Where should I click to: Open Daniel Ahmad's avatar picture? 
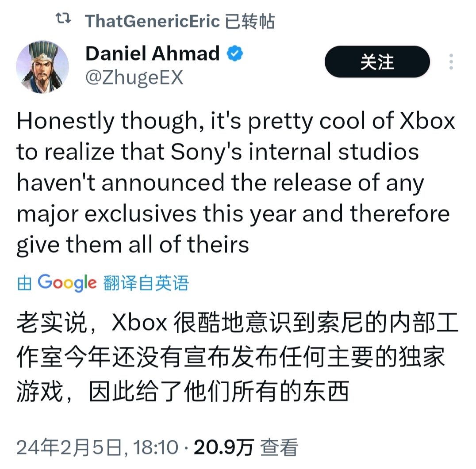[42, 66]
